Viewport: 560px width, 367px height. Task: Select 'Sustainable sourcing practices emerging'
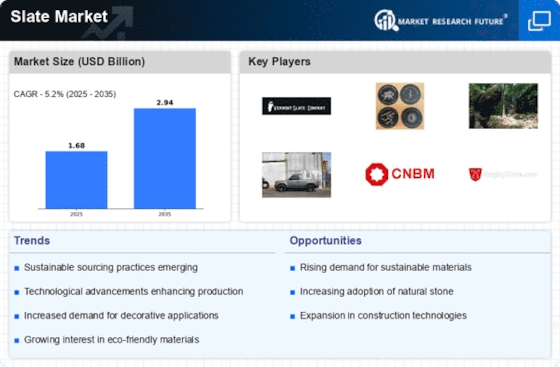[111, 267]
